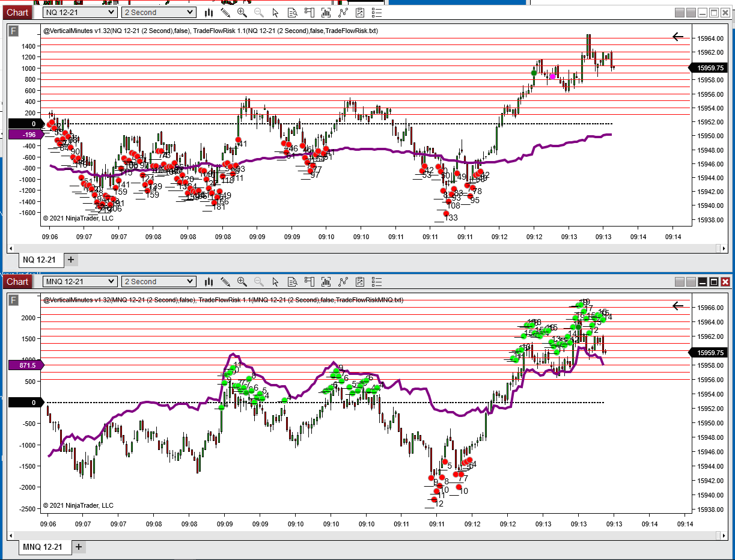Open chart style bars icon in NQ chart toolbar
Viewport: 735px width, 560px height.
(x=209, y=12)
